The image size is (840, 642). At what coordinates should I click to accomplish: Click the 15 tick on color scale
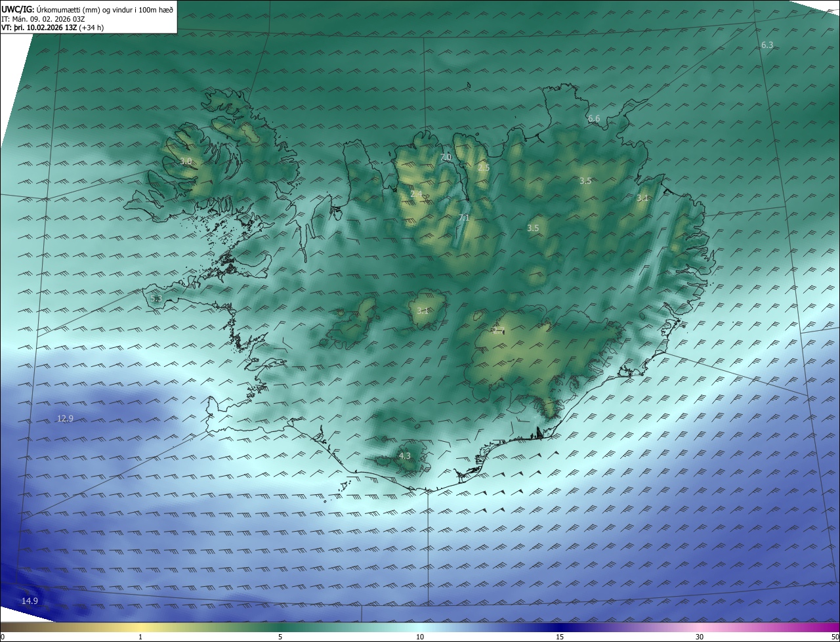560,637
